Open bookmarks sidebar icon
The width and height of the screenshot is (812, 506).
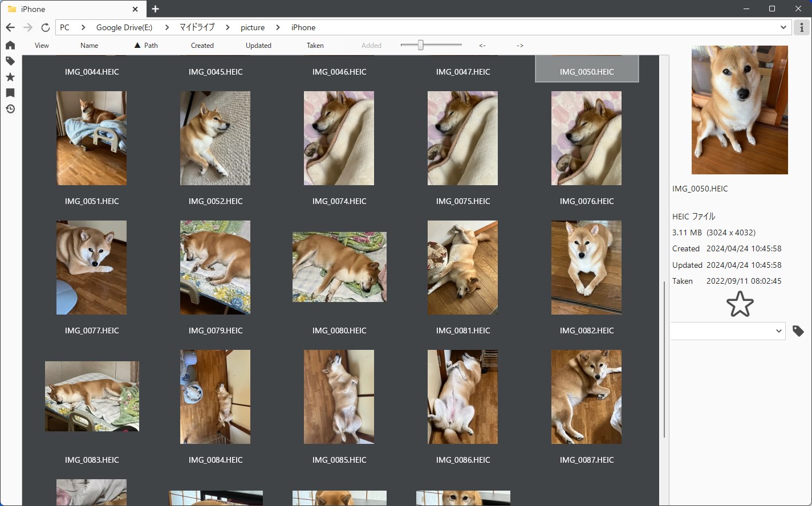click(x=10, y=93)
